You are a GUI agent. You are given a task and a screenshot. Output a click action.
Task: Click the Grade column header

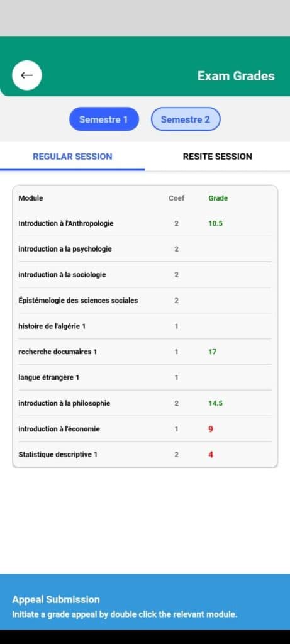218,198
